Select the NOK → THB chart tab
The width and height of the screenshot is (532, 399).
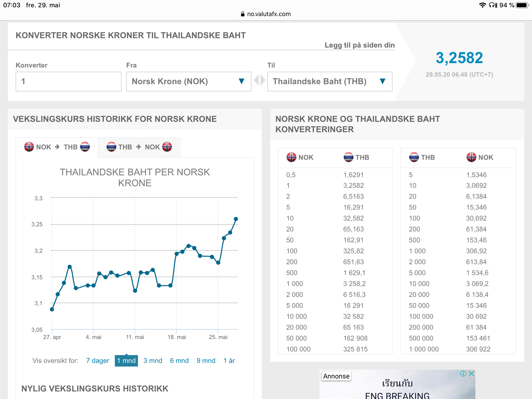point(57,147)
